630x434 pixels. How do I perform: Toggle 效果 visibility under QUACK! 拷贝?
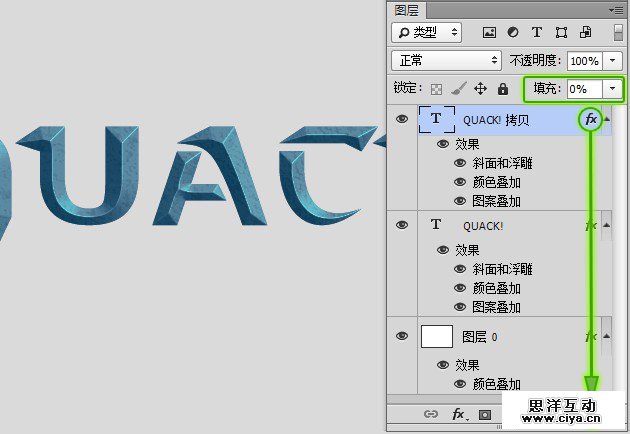[443, 144]
